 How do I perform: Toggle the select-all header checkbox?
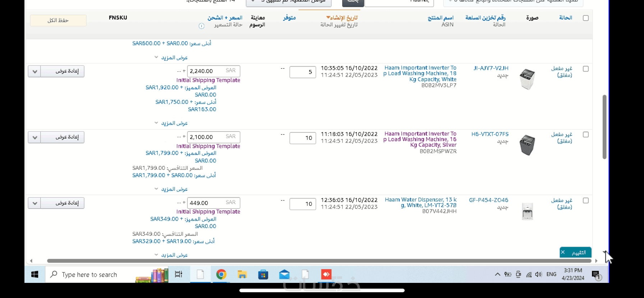(x=586, y=18)
